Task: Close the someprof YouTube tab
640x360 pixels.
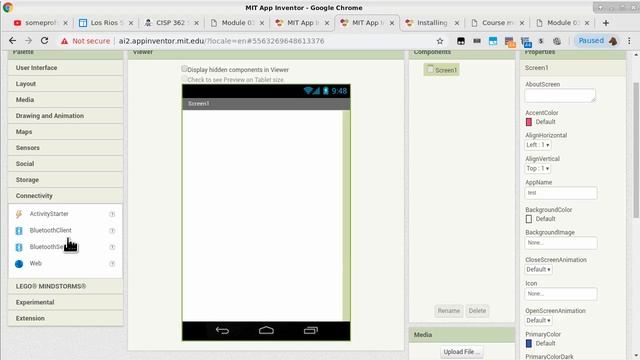Action: 65,23
